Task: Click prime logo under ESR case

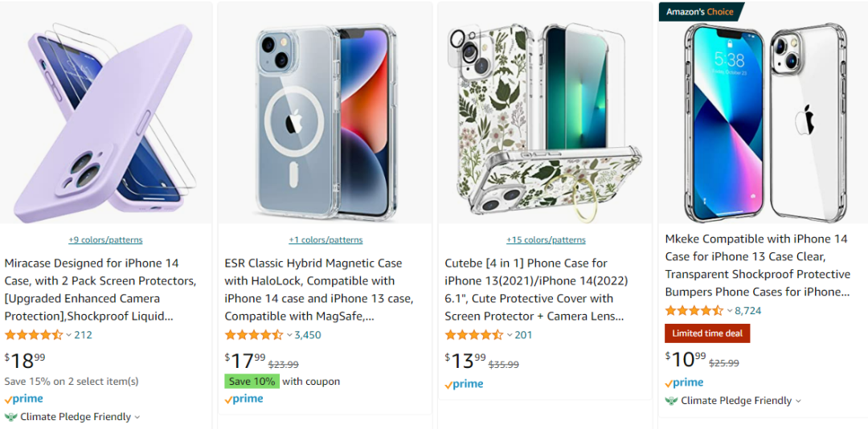Action: (244, 399)
